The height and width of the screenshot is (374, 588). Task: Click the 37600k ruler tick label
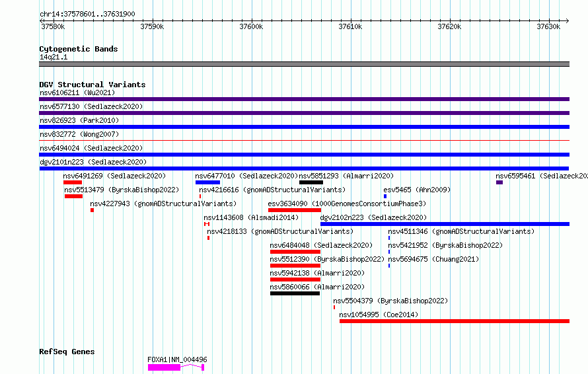point(251,26)
